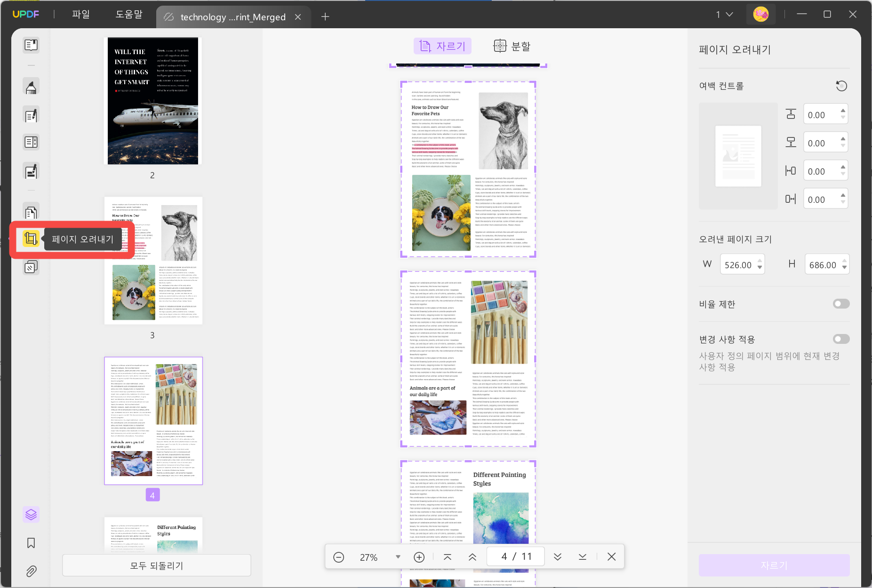Viewport: 872px width, 588px height.
Task: Open the 도움말 menu
Action: click(x=129, y=15)
